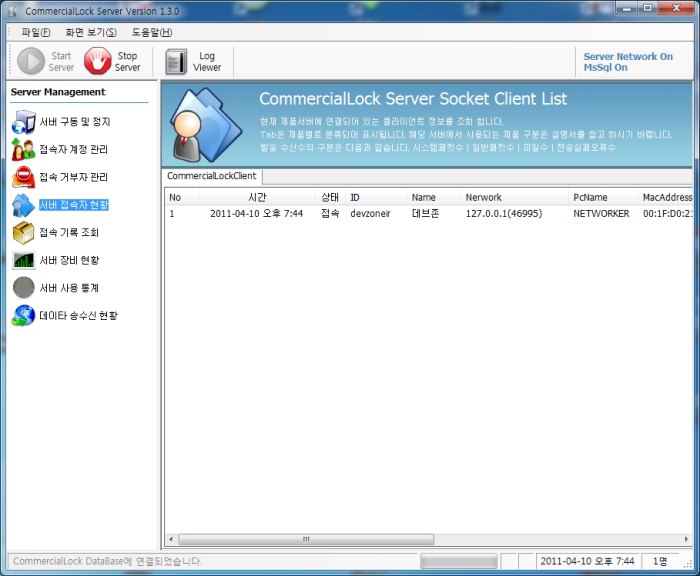Select 서버 장비 현황 in sidebar
This screenshot has height=576, width=700.
point(70,260)
